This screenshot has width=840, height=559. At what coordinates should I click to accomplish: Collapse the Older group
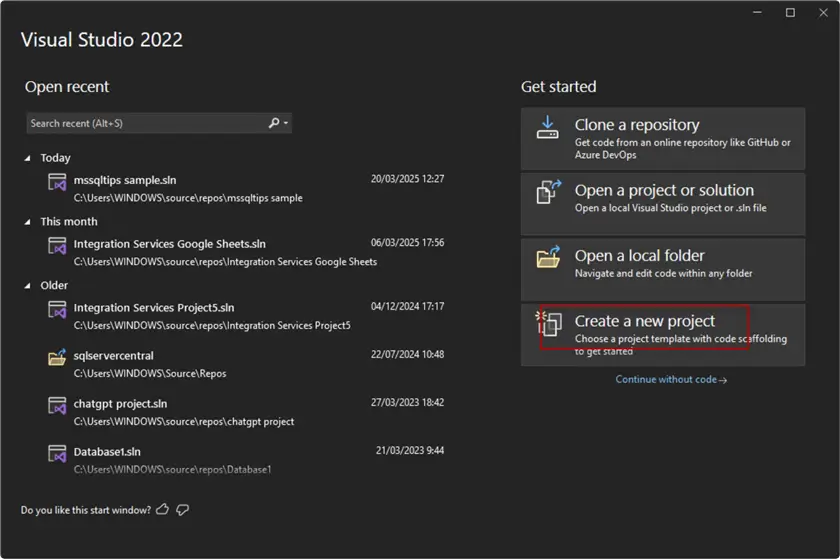[x=28, y=286]
